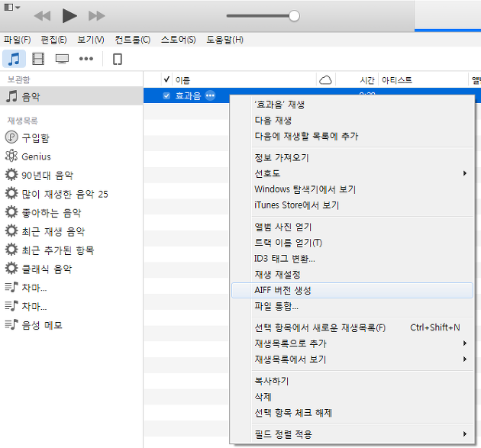
Task: Choose 다음에 재생할 목록에 추가
Action: (x=352, y=136)
